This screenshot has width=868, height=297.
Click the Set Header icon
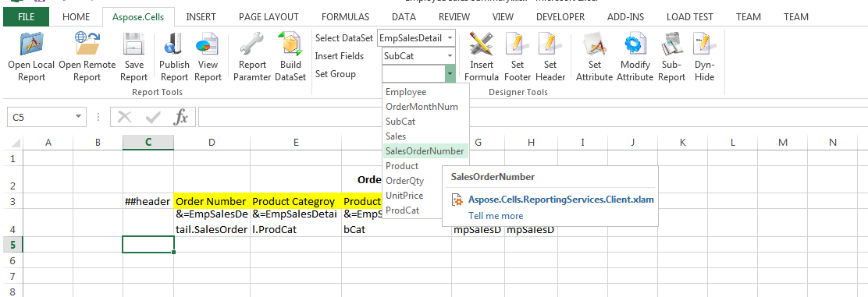pyautogui.click(x=550, y=44)
